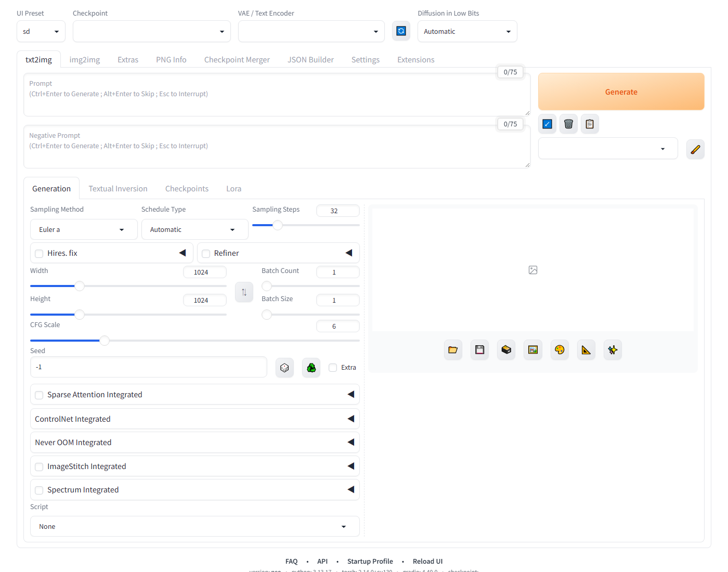
Task: Click the picture send to img2img icon
Action: click(x=533, y=350)
